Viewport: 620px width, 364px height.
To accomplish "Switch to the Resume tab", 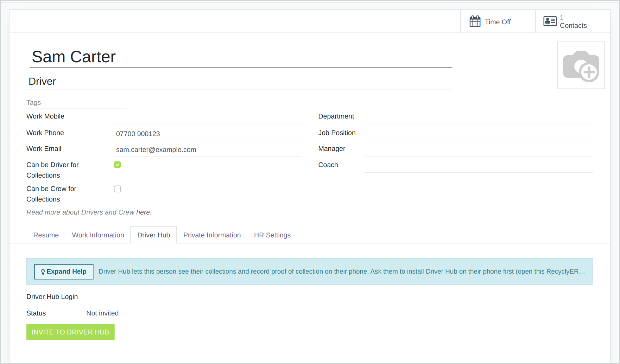I will click(x=46, y=235).
